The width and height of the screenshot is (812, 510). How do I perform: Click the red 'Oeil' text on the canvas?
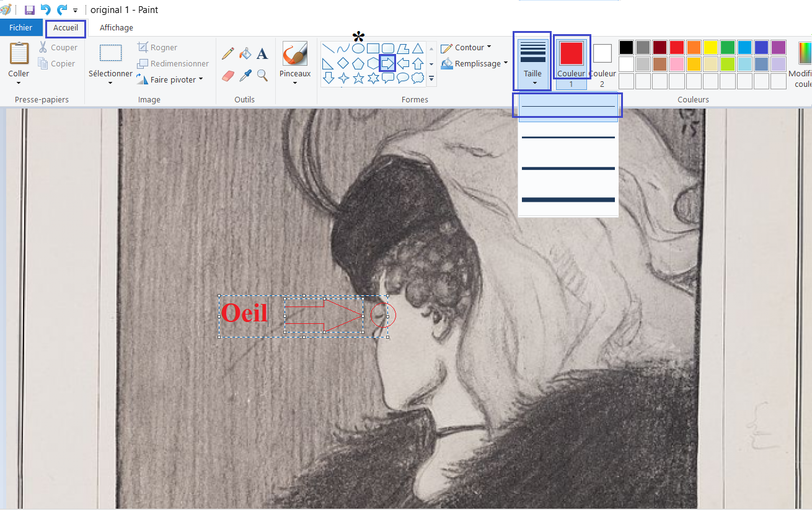[x=244, y=313]
